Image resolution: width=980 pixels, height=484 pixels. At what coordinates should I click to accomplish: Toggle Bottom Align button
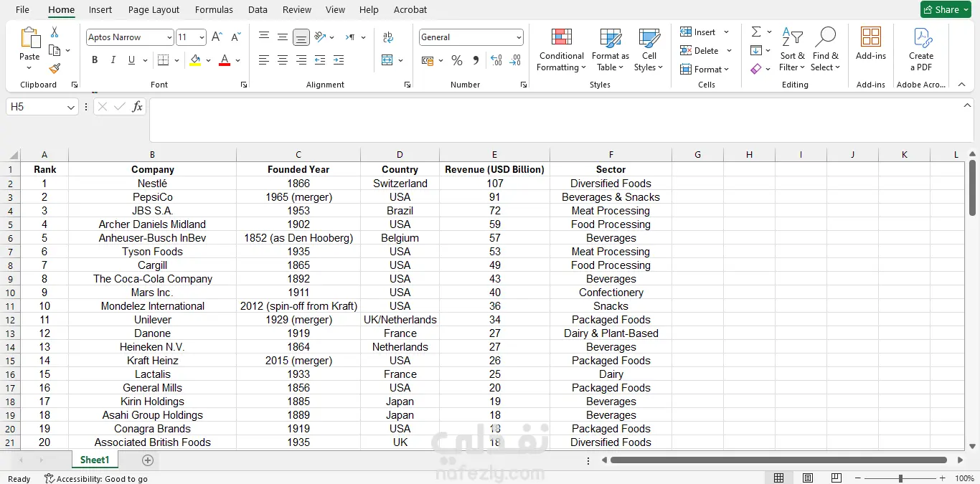pos(301,37)
